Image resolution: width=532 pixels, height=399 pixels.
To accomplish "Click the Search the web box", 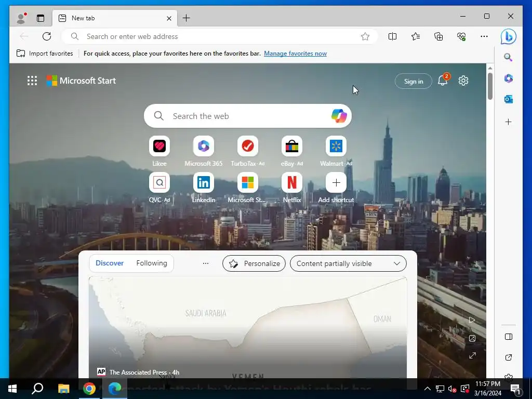I will click(248, 116).
